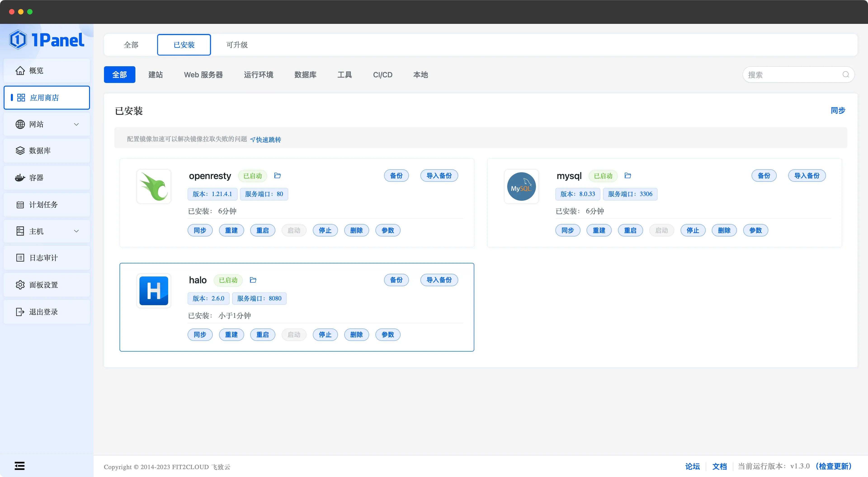
Task: Filter by 工具 category
Action: (345, 75)
